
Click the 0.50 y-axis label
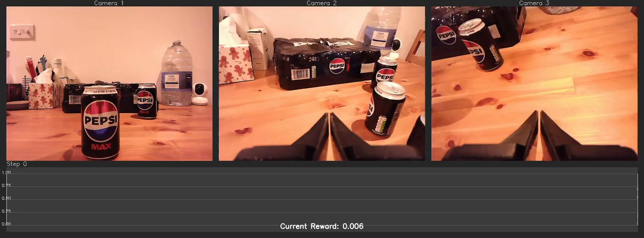(x=6, y=199)
